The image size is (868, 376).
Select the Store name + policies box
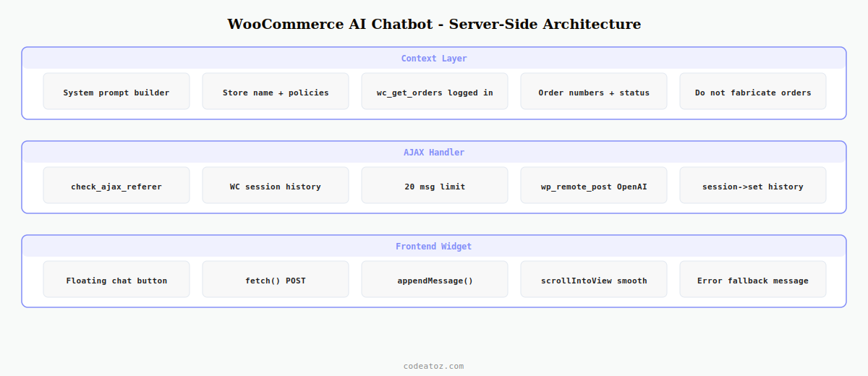(276, 91)
